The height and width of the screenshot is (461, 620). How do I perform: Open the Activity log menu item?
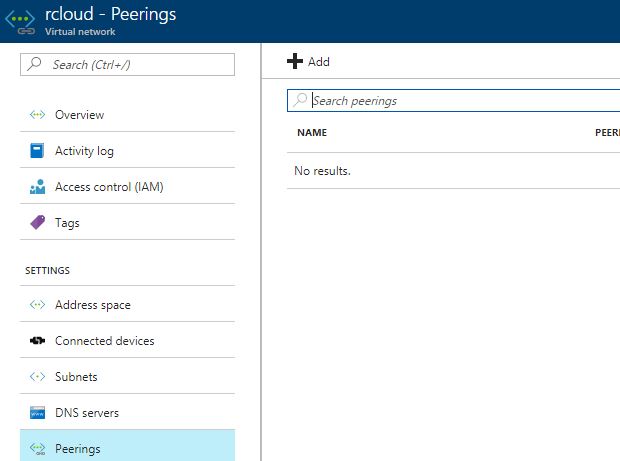point(127,150)
